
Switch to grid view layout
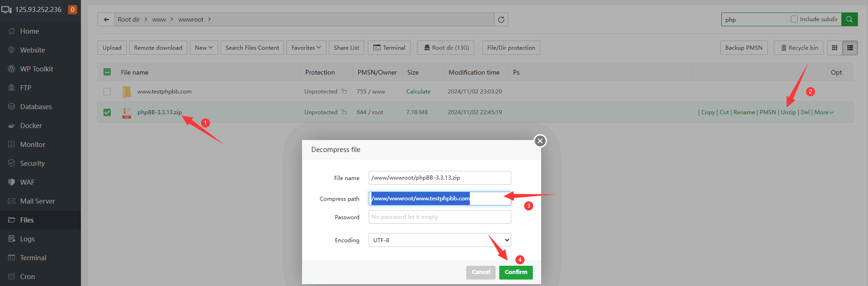pos(835,48)
